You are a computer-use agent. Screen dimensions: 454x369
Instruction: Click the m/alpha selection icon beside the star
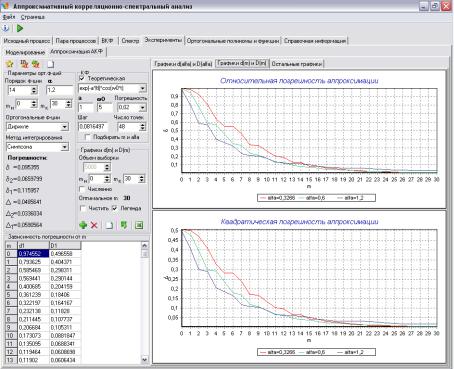pos(24,63)
